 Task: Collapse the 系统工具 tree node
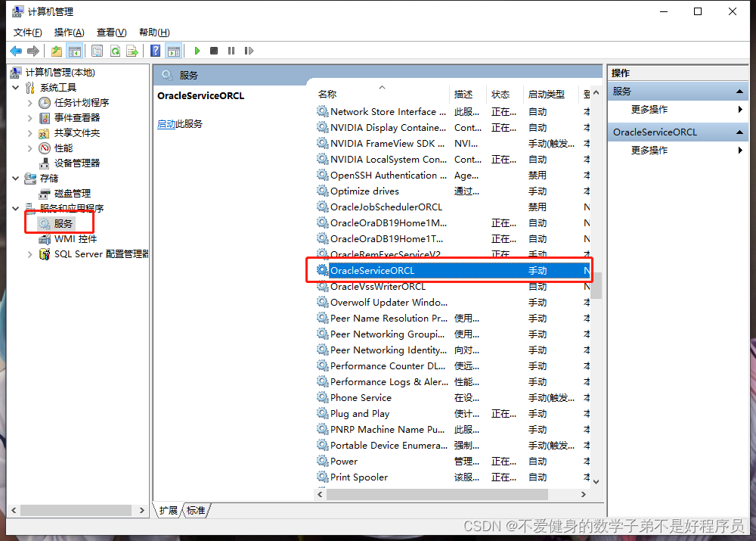[15, 87]
